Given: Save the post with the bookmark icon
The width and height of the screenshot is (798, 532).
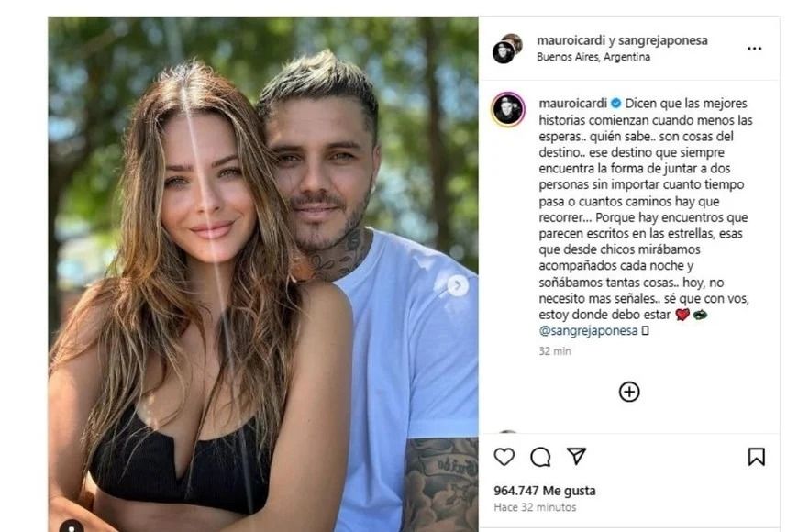Looking at the screenshot, I should [x=757, y=457].
